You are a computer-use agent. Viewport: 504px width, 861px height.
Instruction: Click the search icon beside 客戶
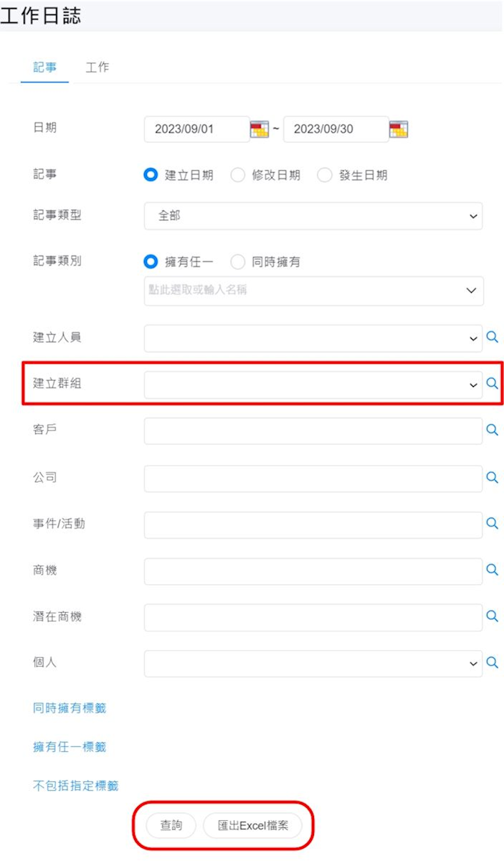point(493,430)
